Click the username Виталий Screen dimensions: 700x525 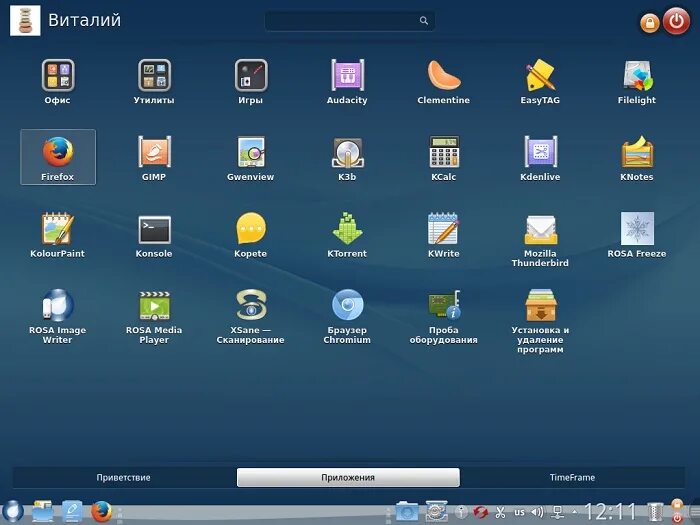pos(84,20)
